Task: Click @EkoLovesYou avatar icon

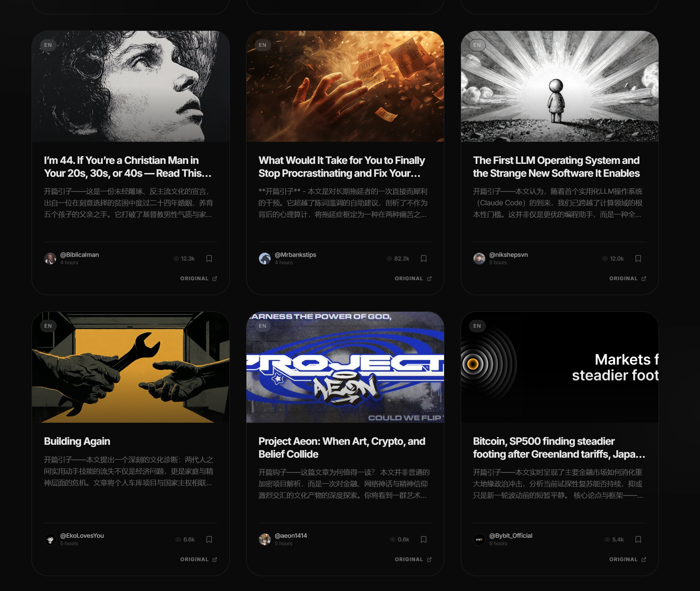Action: tap(50, 539)
